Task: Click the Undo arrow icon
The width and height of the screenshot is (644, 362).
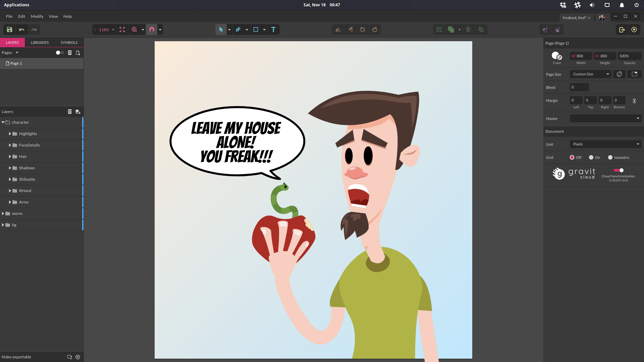Action: point(22,29)
